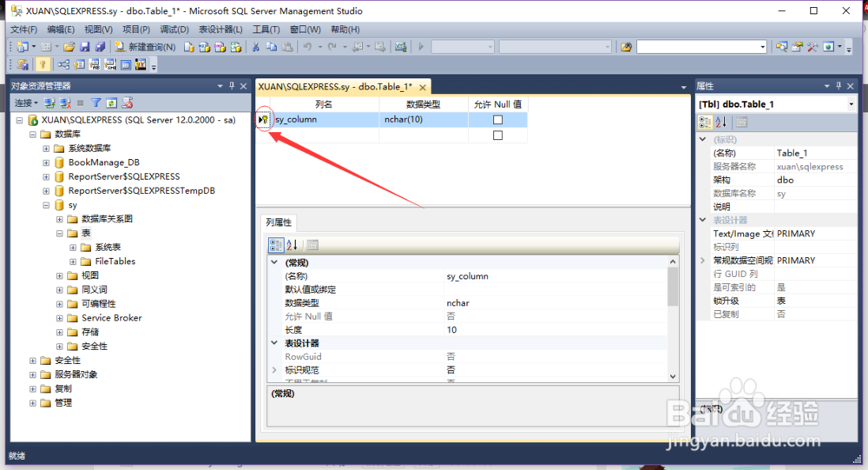Expand the BookManage_DB database node

(46, 162)
